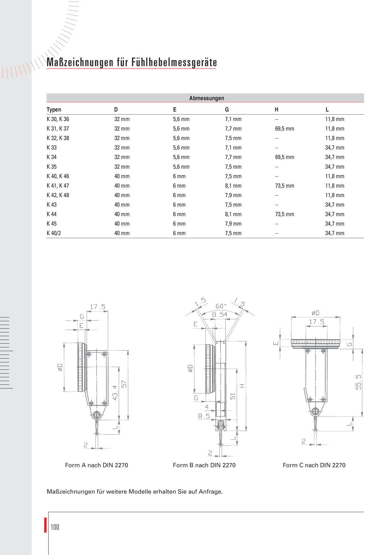392x555 pixels.
Task: Select the row label 'K 34'
Action: pos(52,157)
